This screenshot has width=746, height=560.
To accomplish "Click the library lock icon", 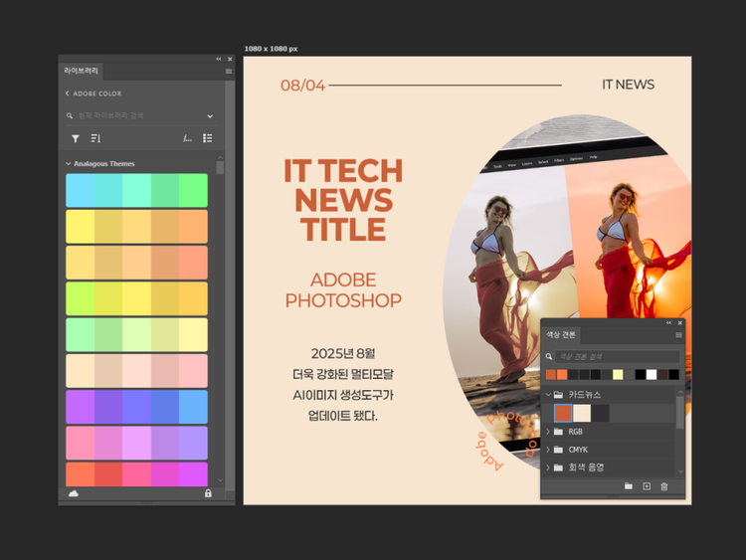I will (x=208, y=493).
